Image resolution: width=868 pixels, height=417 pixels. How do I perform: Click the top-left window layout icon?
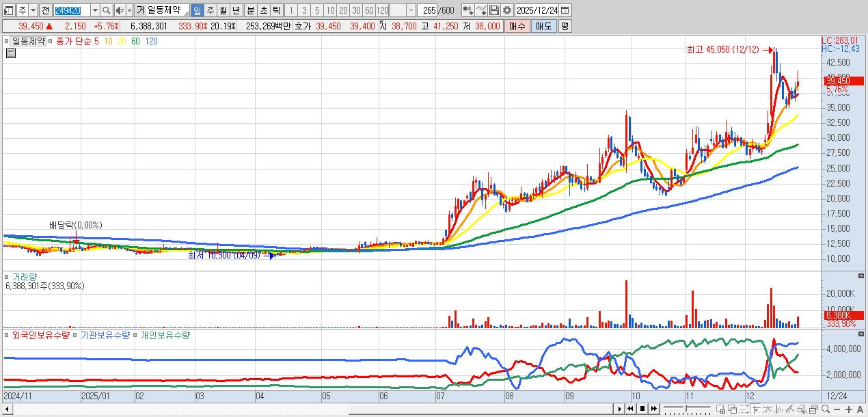click(x=9, y=10)
